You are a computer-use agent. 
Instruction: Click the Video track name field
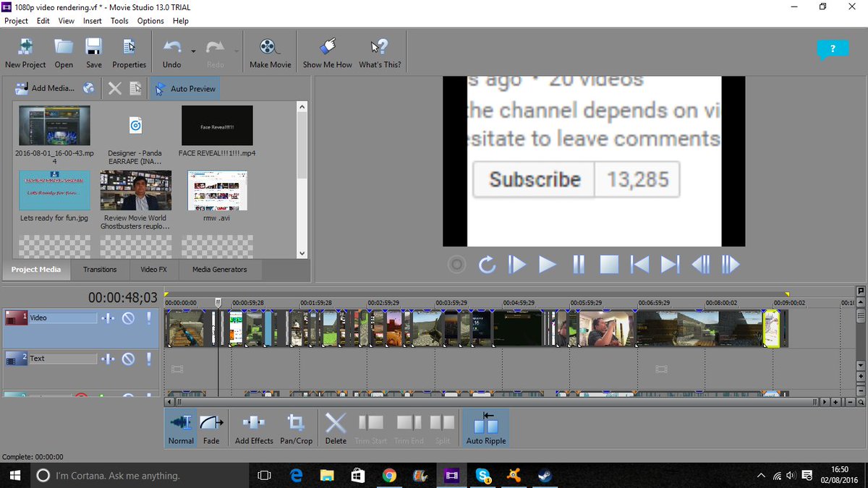pyautogui.click(x=62, y=318)
